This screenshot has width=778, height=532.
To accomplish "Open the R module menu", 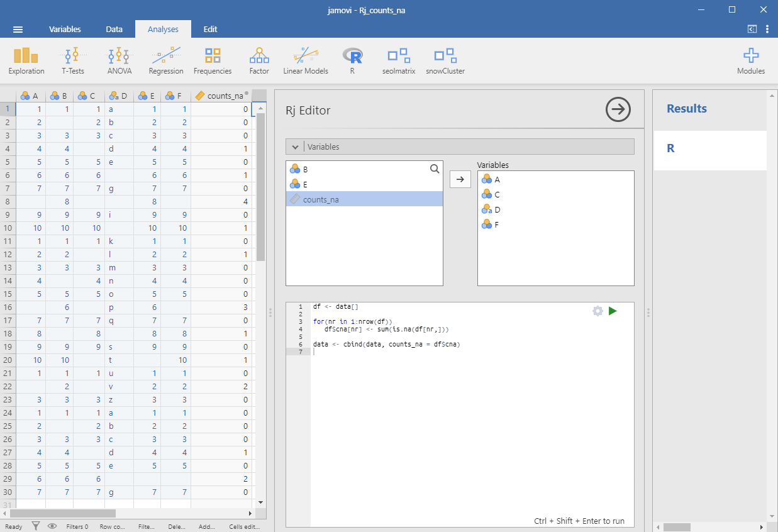I will point(352,61).
